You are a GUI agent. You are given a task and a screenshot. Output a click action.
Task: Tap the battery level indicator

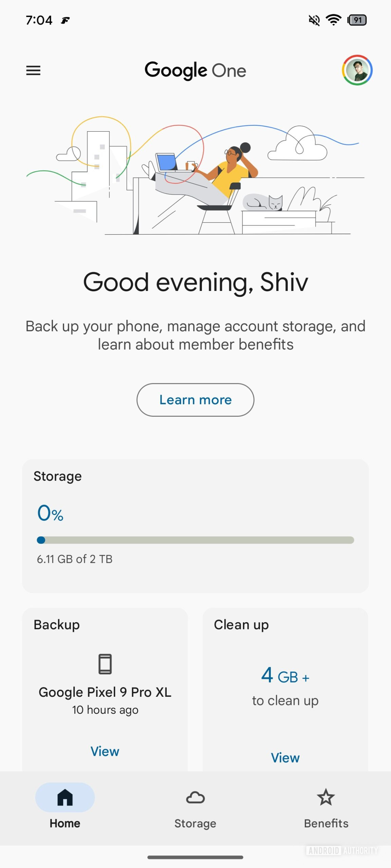click(x=357, y=20)
